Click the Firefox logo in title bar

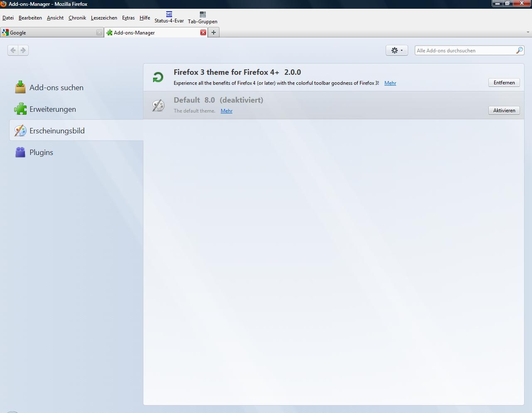[x=3, y=4]
